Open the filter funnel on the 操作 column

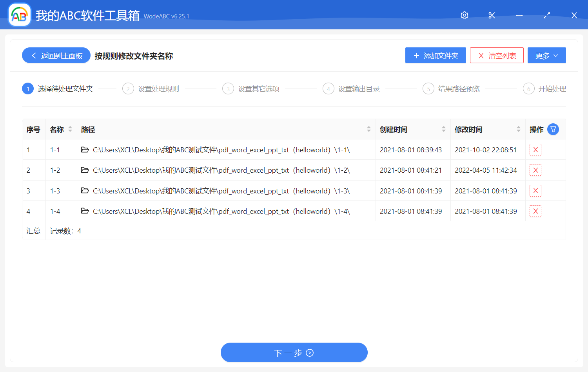pos(553,129)
